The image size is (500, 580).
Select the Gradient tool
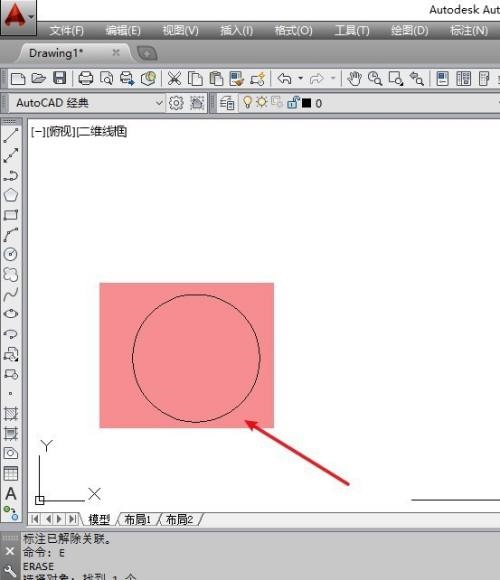pos(11,434)
